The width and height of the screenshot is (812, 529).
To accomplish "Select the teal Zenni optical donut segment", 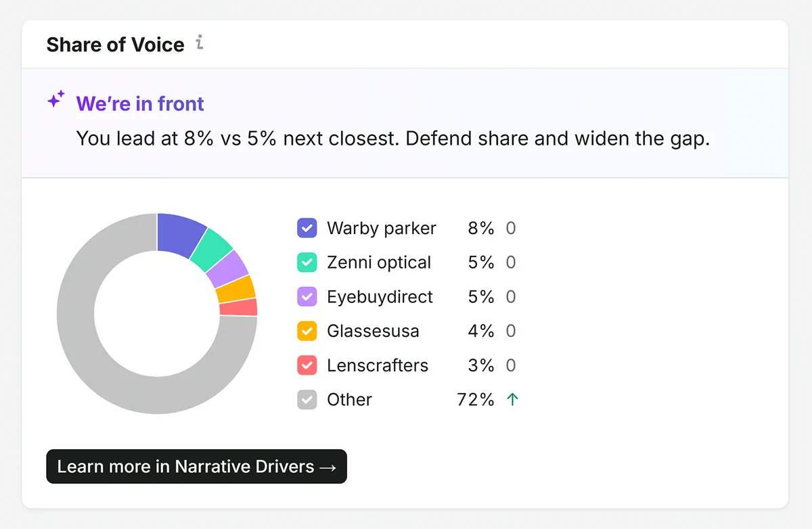I will [212, 248].
